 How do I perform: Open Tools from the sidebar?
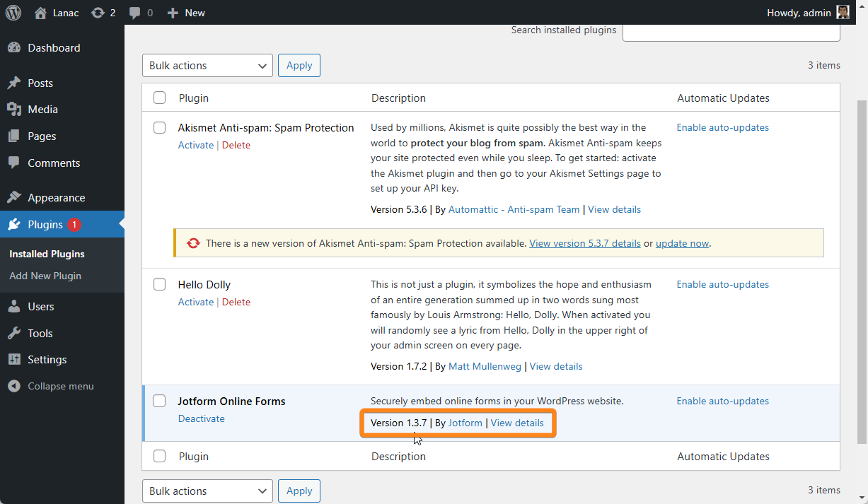[40, 333]
